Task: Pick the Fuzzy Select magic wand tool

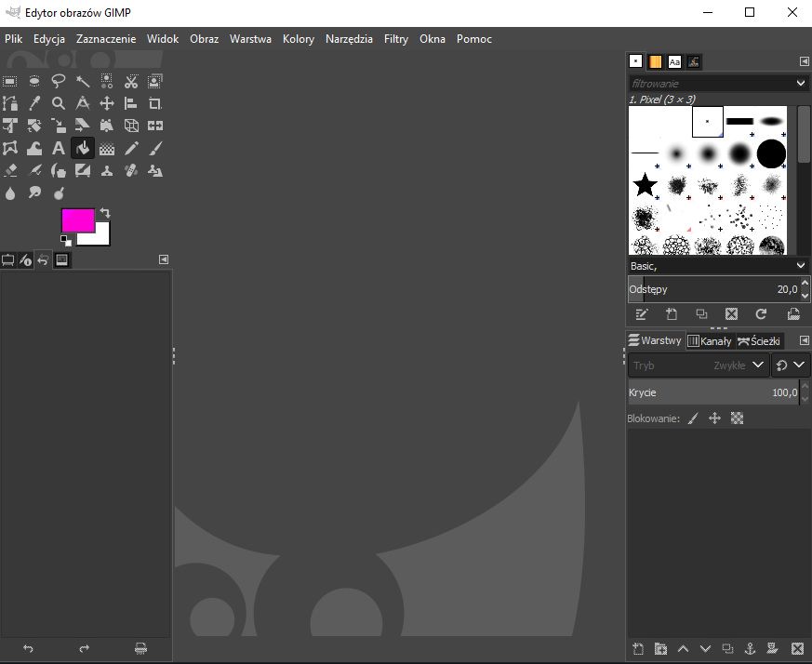Action: point(83,81)
